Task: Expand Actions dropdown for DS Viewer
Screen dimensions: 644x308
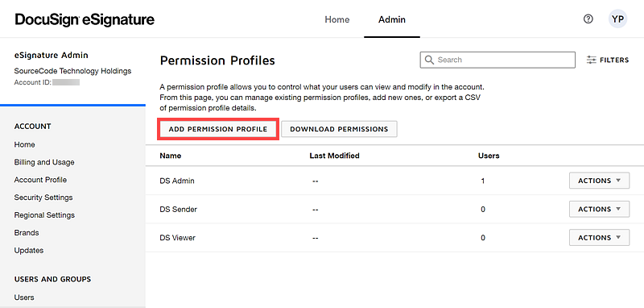Action: 599,237
